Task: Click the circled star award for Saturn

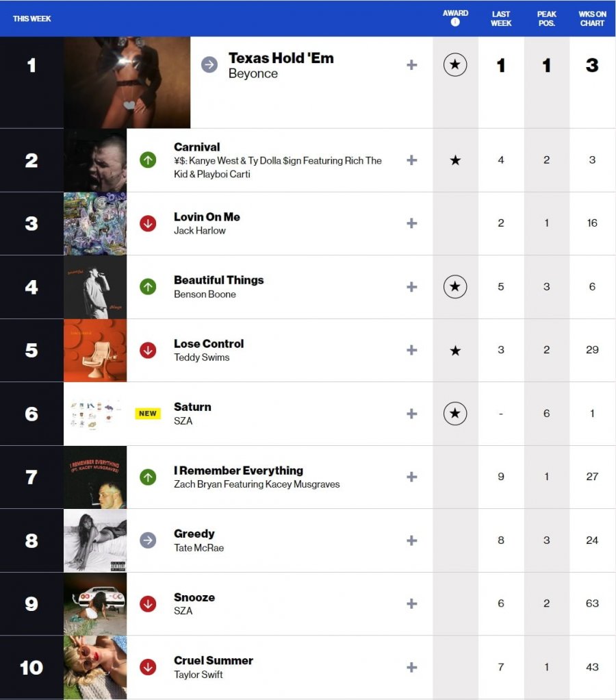Action: pyautogui.click(x=455, y=414)
